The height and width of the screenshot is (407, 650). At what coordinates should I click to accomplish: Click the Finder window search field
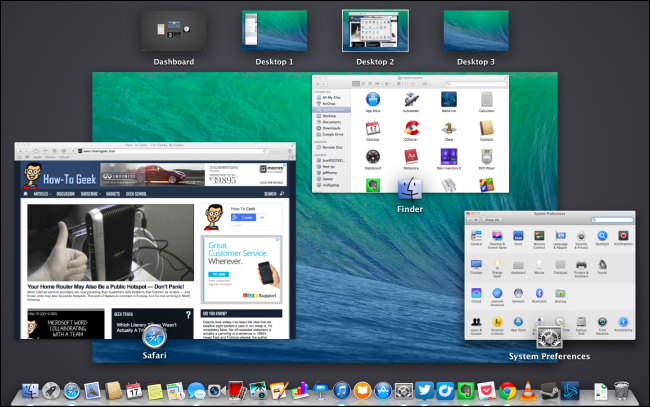476,84
